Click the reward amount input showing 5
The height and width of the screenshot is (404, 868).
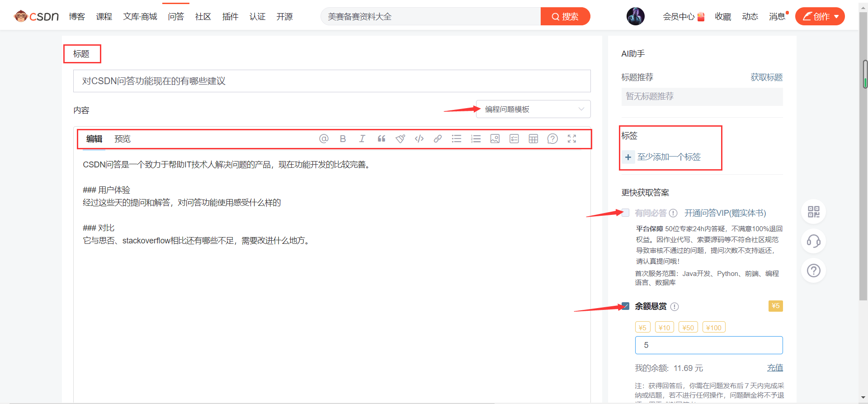click(x=709, y=345)
